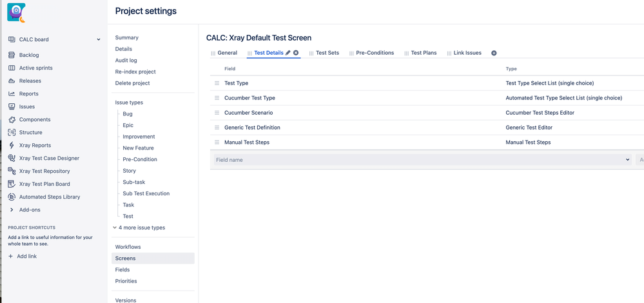Viewport: 644px width, 303px height.
Task: Click the grip handle on the Test Sets tab
Action: coord(311,54)
